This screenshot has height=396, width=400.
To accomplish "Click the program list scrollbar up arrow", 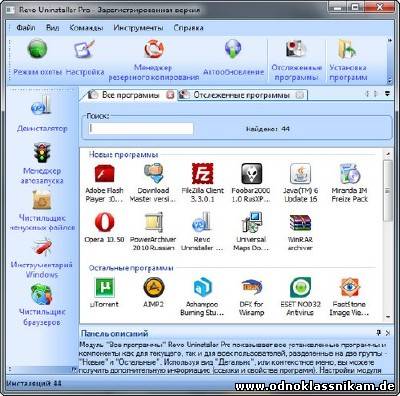I will click(x=387, y=154).
